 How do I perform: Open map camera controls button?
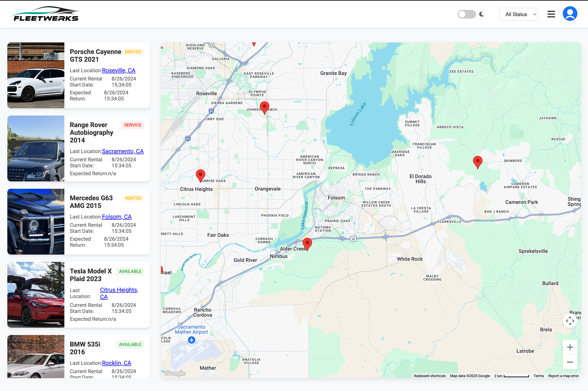point(570,321)
